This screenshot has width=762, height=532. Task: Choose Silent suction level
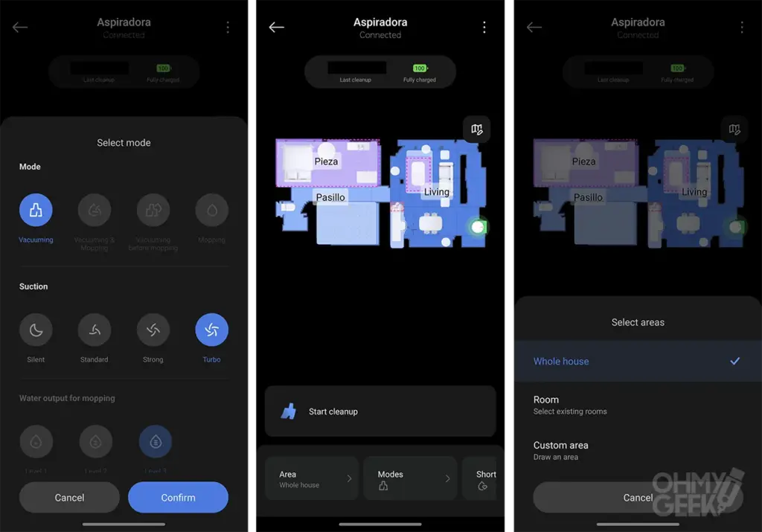coord(36,330)
